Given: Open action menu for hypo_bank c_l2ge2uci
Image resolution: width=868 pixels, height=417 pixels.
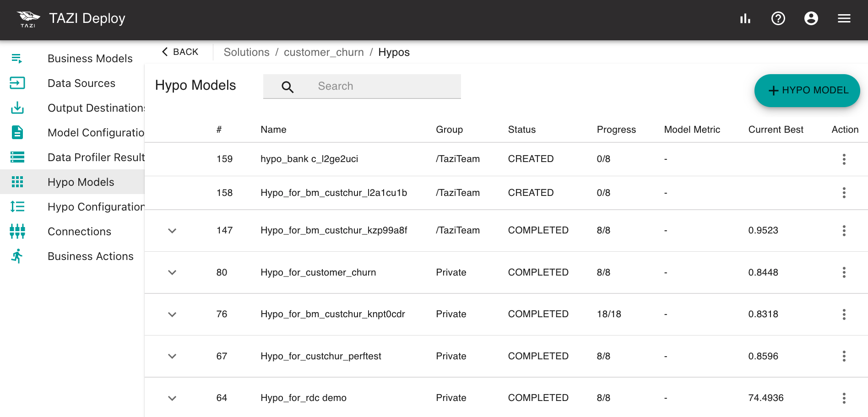Looking at the screenshot, I should (x=844, y=159).
